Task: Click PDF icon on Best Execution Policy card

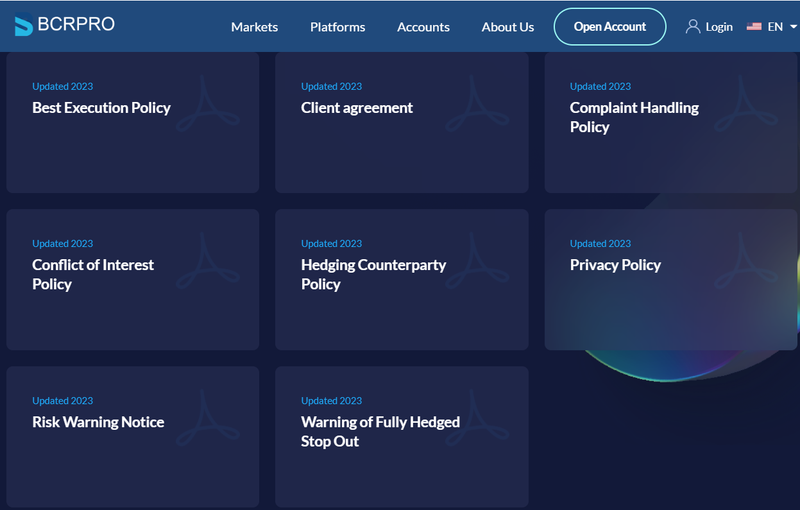Action: pyautogui.click(x=208, y=104)
